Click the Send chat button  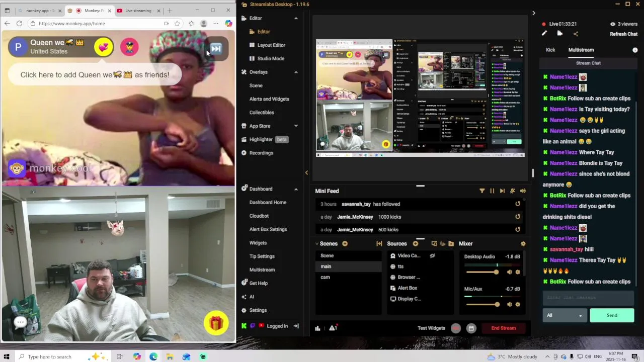pyautogui.click(x=612, y=315)
